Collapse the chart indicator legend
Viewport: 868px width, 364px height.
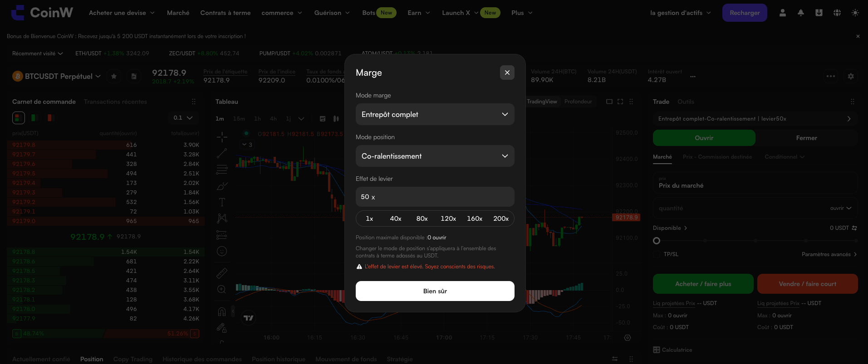pos(247,145)
